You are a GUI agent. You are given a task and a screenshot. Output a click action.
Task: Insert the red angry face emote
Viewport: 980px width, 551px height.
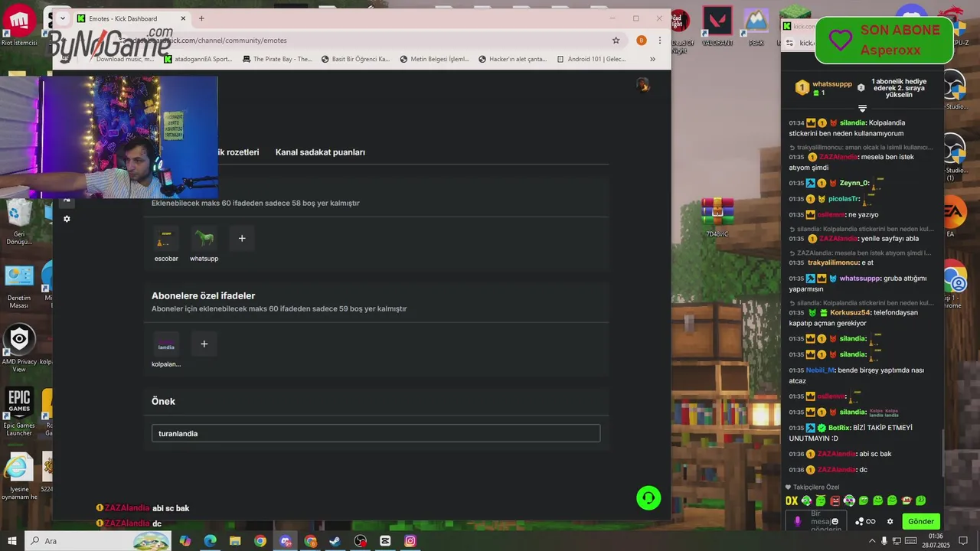tap(835, 500)
